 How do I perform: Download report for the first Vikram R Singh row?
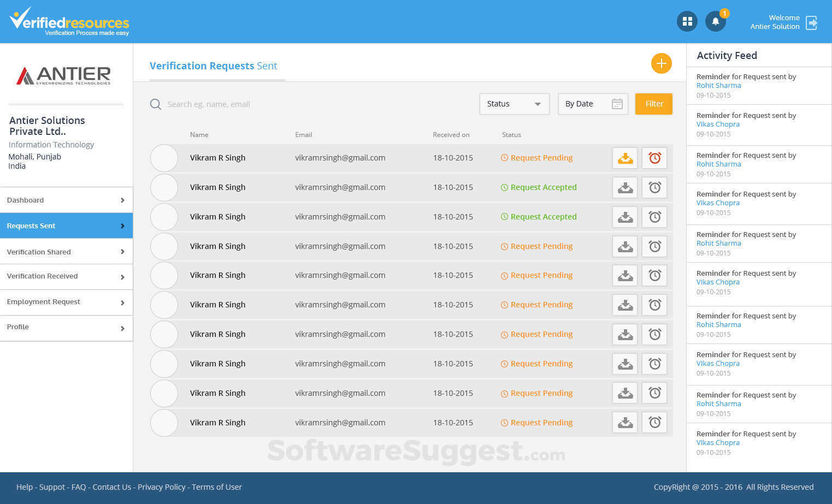[x=624, y=158]
